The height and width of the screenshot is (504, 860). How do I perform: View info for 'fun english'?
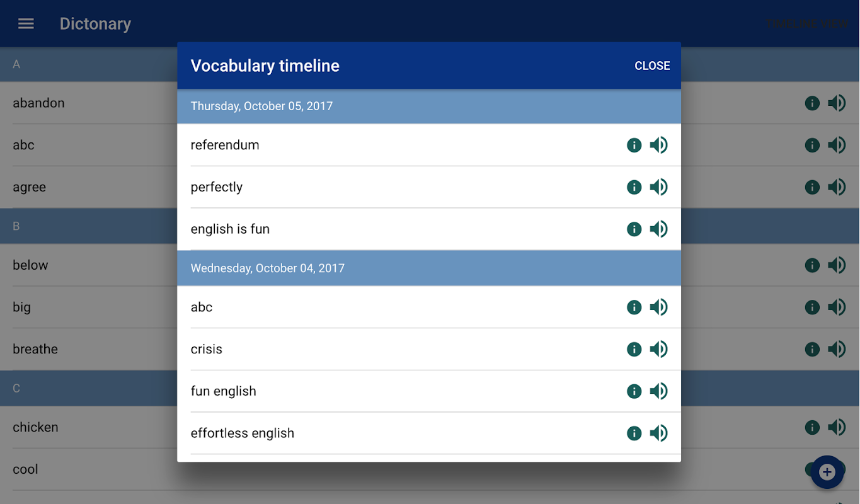pos(634,391)
